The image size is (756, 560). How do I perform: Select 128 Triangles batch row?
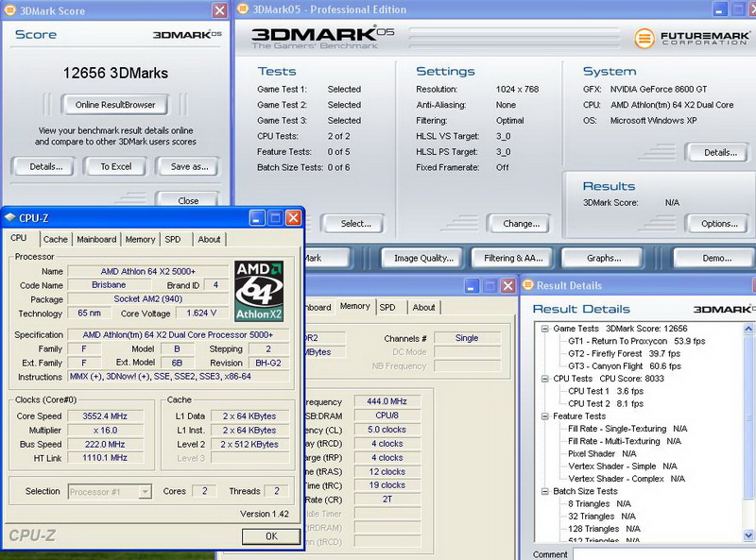tap(604, 529)
